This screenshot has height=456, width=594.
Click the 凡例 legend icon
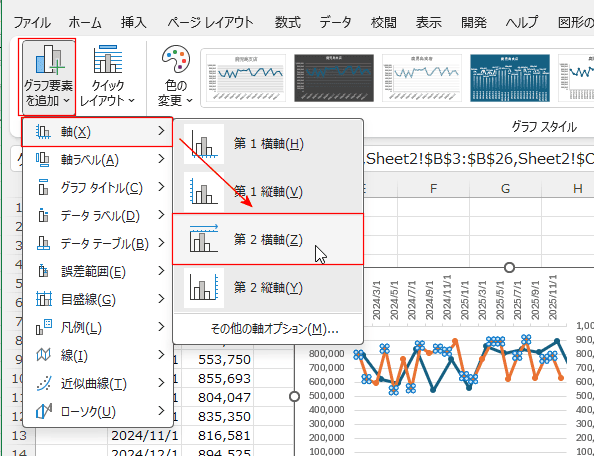point(44,327)
